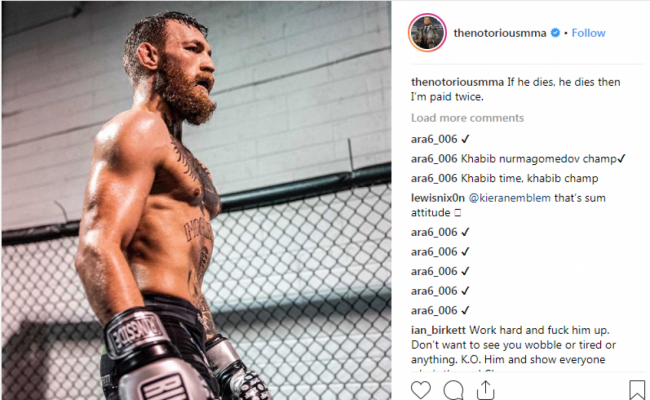This screenshot has height=400, width=650.
Task: Click ara6_006 on the 'Khabib time' comment
Action: 435,178
